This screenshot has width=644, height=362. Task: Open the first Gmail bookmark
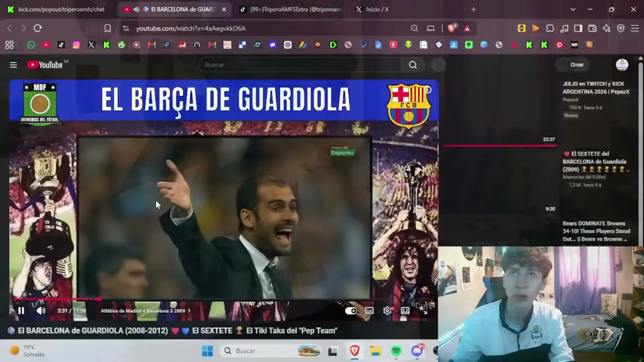pyautogui.click(x=152, y=45)
